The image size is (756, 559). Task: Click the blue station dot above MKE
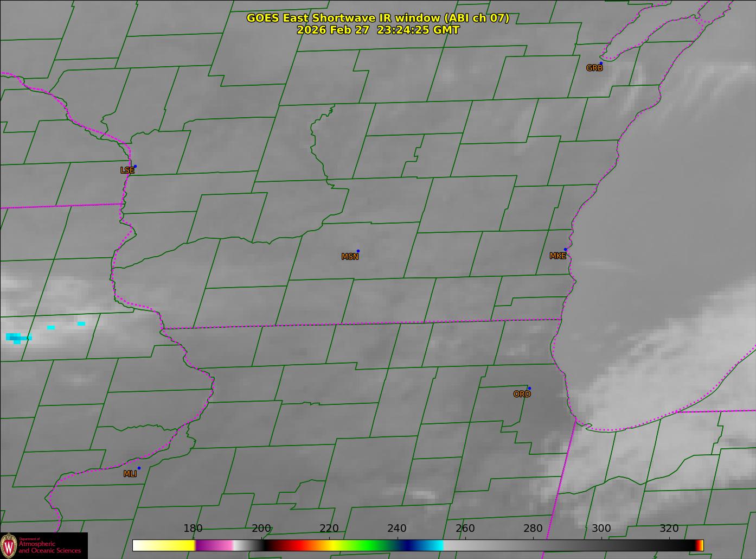(x=565, y=250)
